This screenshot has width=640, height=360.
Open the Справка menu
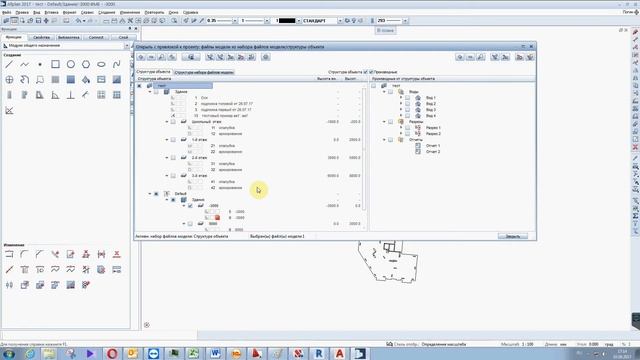[x=190, y=13]
